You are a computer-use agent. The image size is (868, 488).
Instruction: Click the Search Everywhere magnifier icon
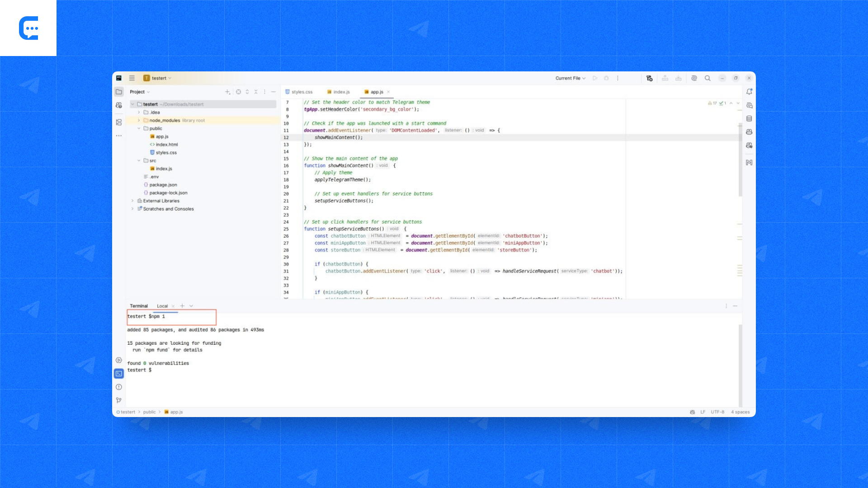coord(708,78)
